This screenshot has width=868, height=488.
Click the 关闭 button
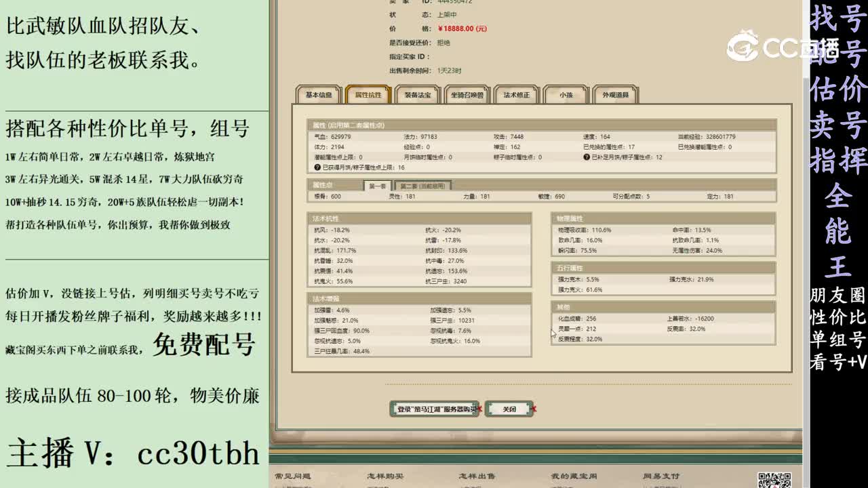[509, 409]
